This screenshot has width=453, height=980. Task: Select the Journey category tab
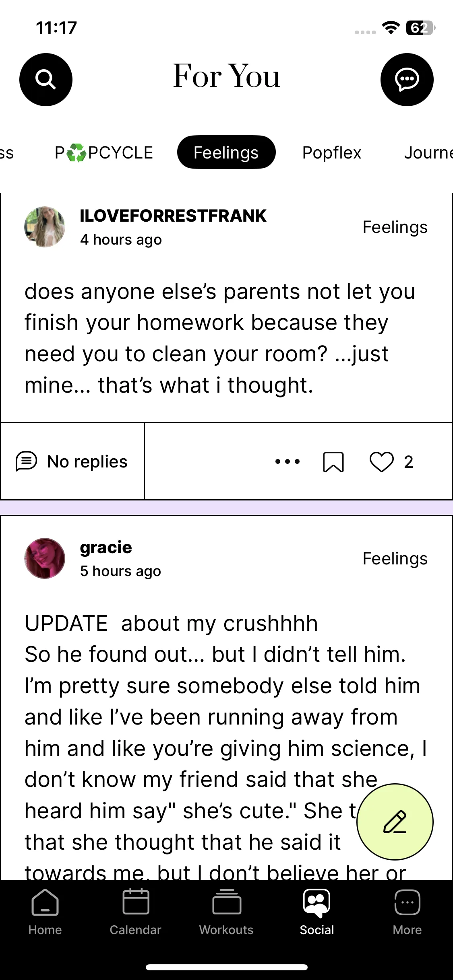pyautogui.click(x=428, y=153)
